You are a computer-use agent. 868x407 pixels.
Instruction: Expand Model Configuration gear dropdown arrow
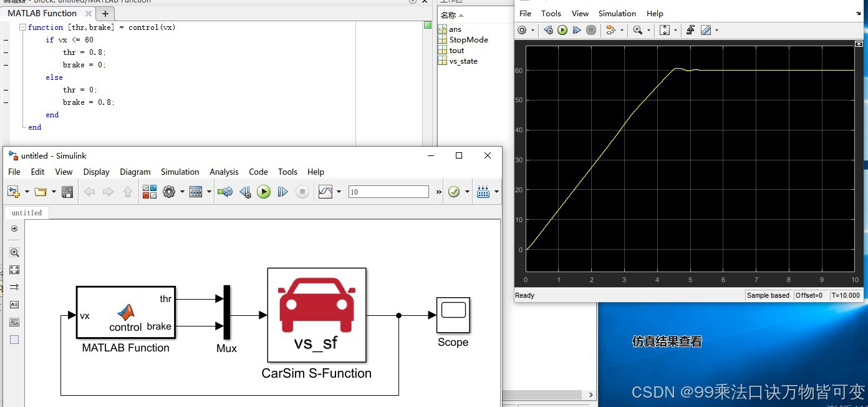(182, 192)
